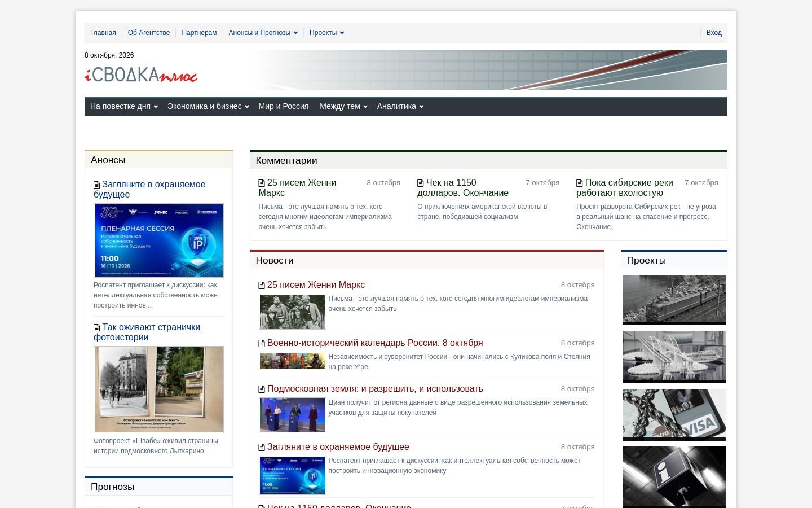The width and height of the screenshot is (812, 508).
Task: Click document icon beside 'Загляните в охраняемое будущее' in Новости
Action: point(262,447)
